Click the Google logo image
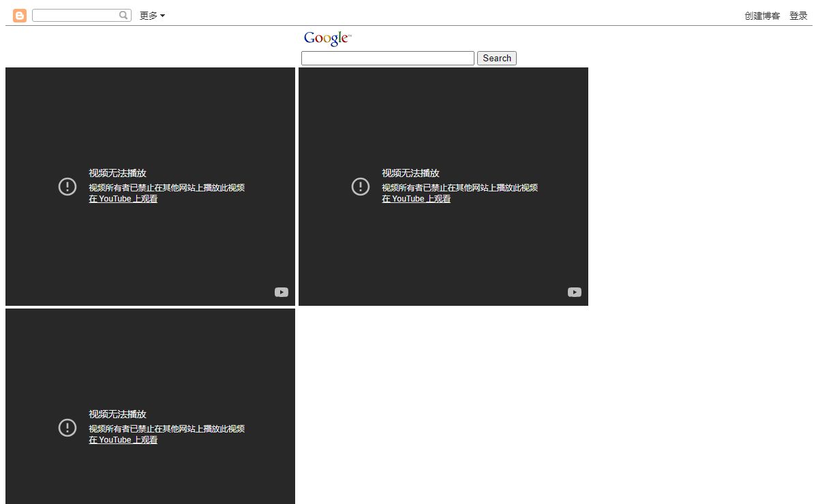 (328, 39)
